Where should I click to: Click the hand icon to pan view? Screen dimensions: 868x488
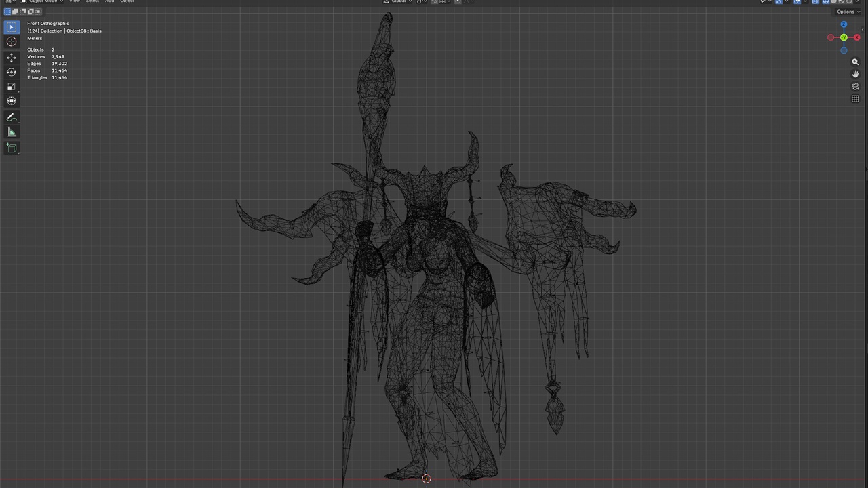[855, 74]
